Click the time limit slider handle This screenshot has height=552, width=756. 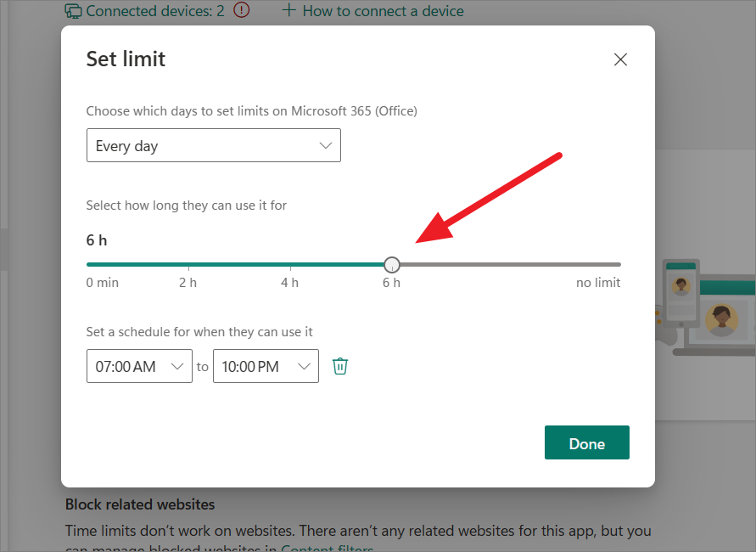pos(392,264)
